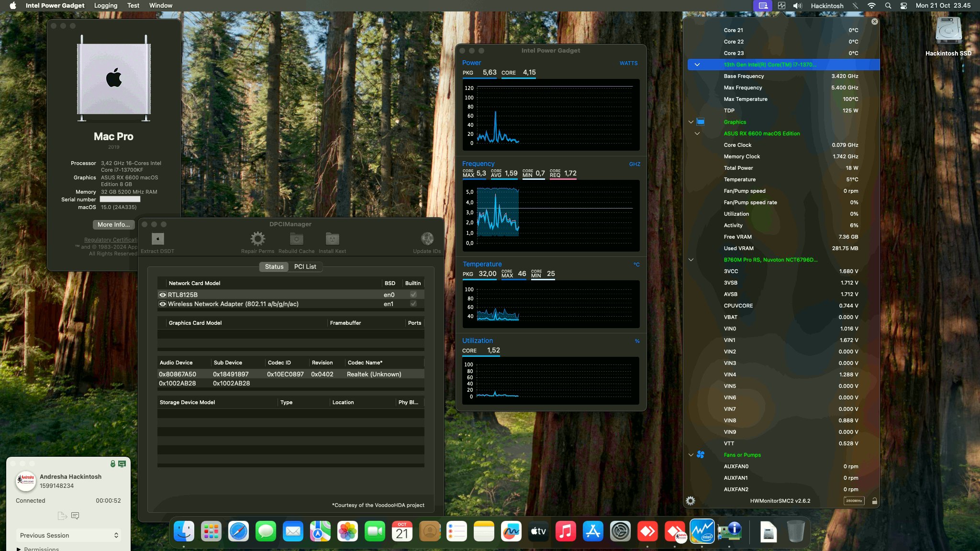Open Regulatory Certification link
Screen dimensions: 980x551
[111, 240]
